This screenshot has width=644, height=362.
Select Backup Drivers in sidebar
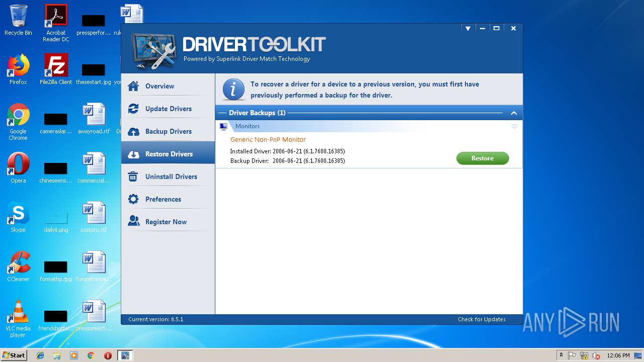168,131
